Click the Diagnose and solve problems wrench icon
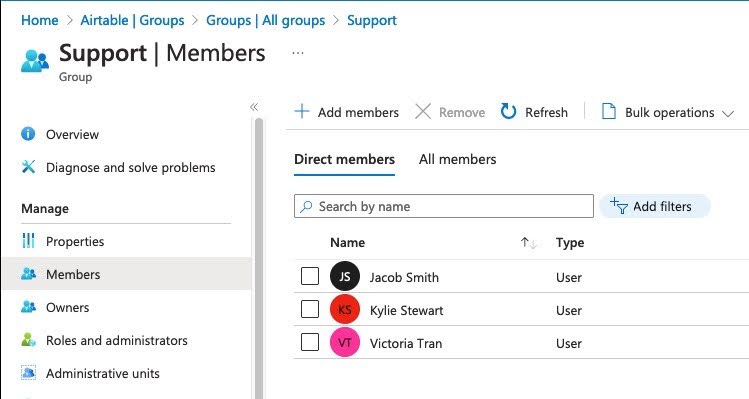Viewport: 749px width, 399px height. click(x=28, y=167)
